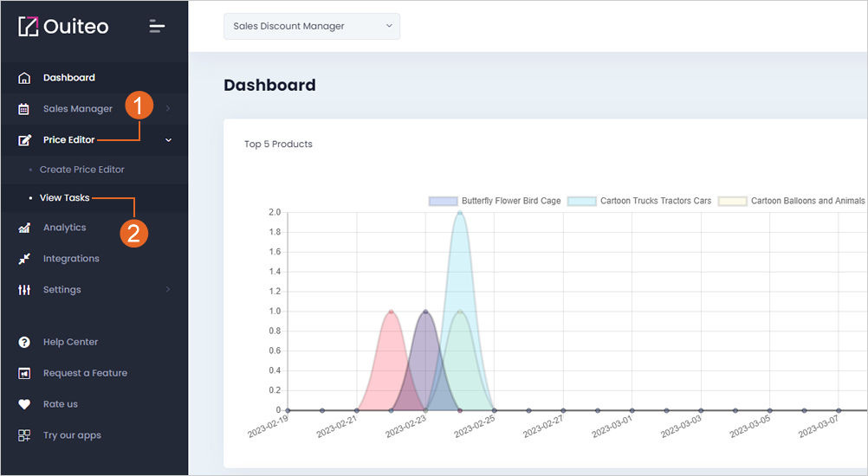This screenshot has width=868, height=476.
Task: Toggle Butterfly Flower Bird Cage legend series
Action: point(495,202)
